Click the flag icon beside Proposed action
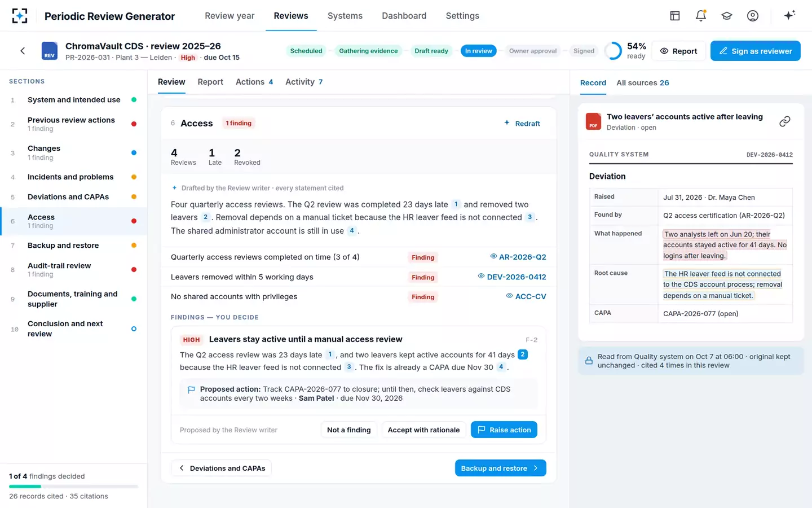This screenshot has width=812, height=508. click(191, 389)
